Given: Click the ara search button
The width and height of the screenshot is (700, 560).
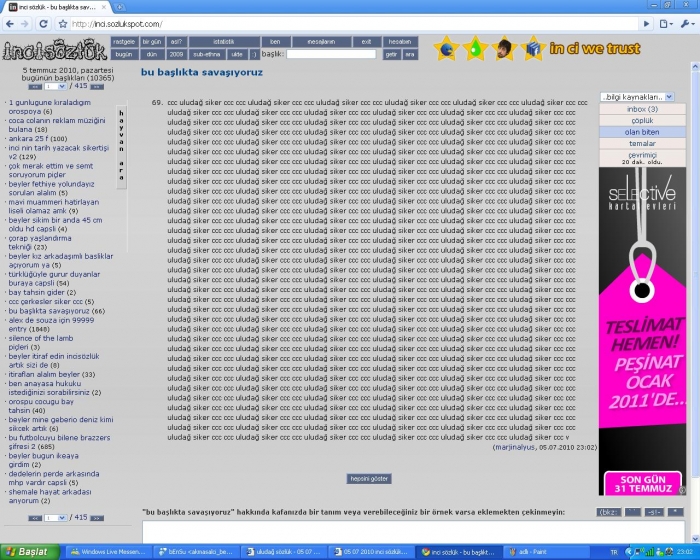Looking at the screenshot, I should 410,54.
